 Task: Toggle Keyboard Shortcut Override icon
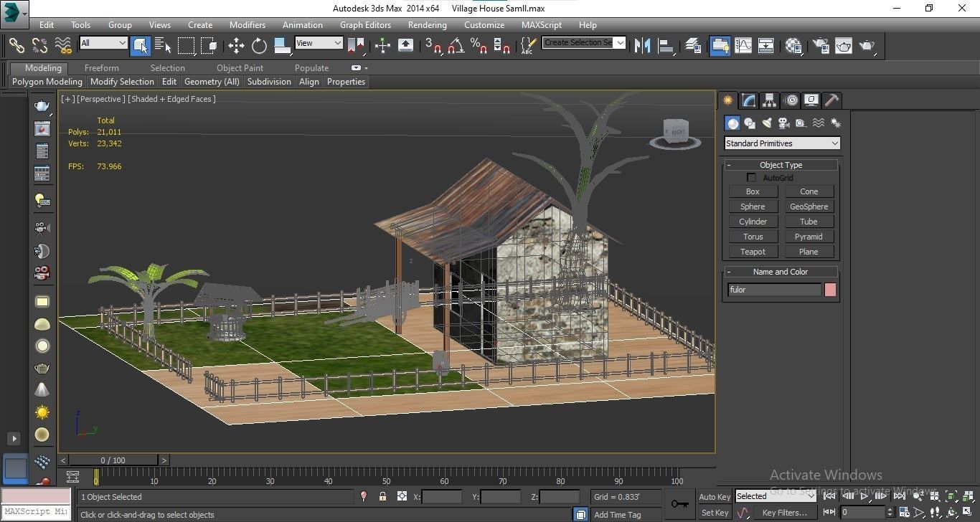coord(405,45)
